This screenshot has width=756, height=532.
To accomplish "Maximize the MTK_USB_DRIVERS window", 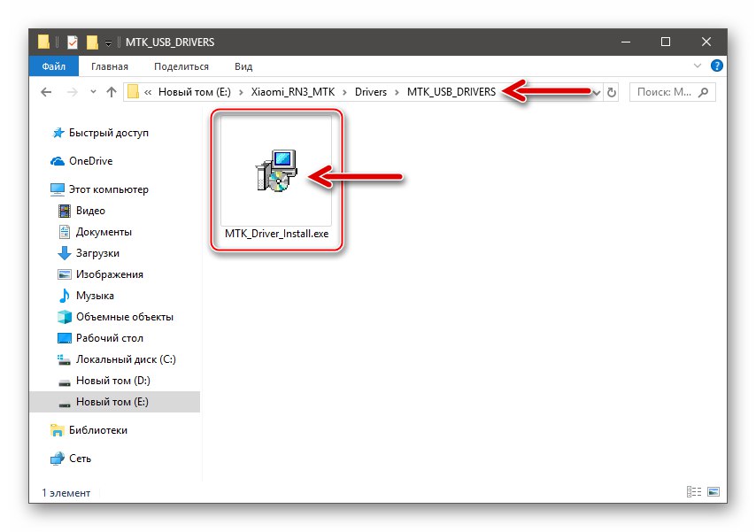I will tap(666, 42).
